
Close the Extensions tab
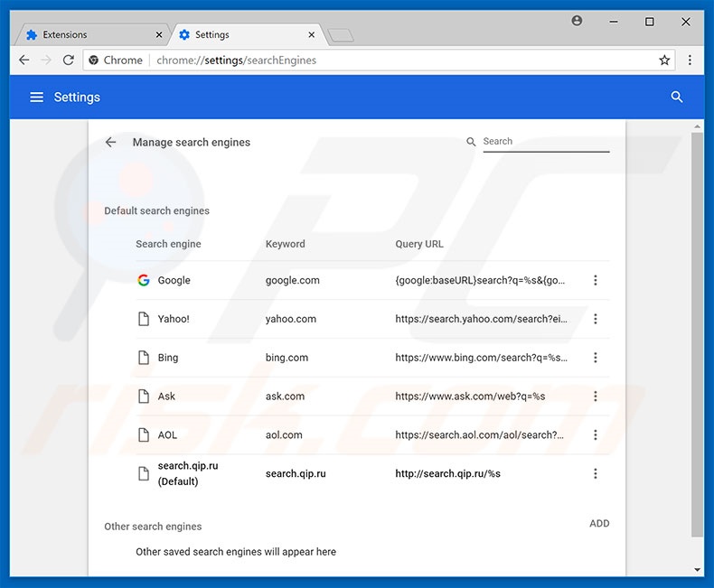tap(159, 34)
